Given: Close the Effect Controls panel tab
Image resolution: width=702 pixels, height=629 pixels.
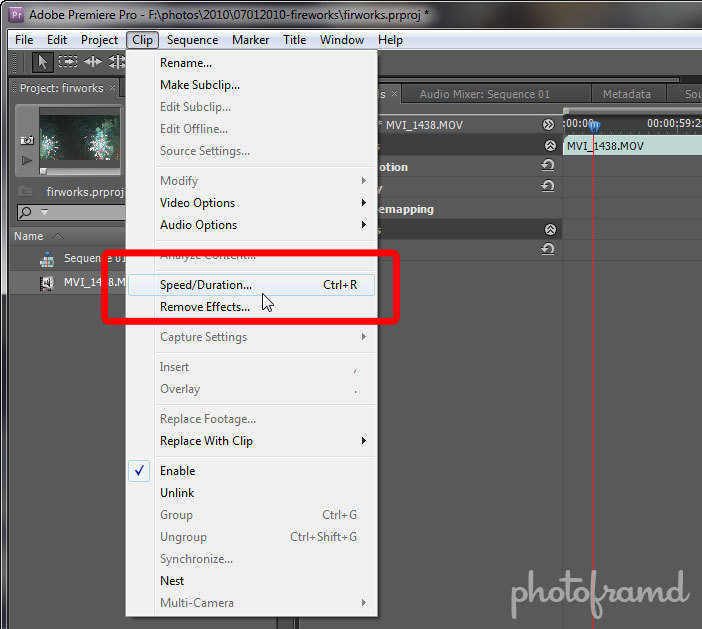Looking at the screenshot, I should 394,93.
